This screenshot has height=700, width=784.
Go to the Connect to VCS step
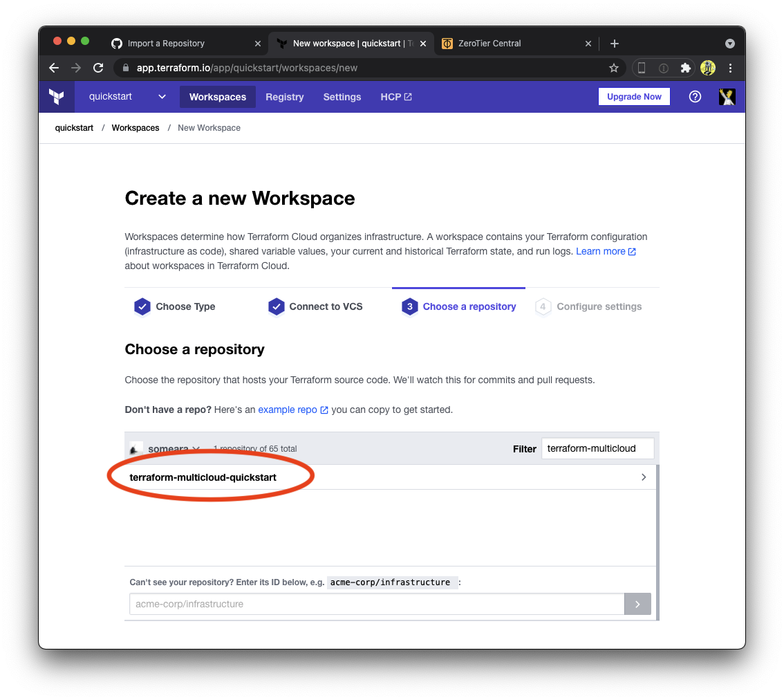[x=315, y=306]
